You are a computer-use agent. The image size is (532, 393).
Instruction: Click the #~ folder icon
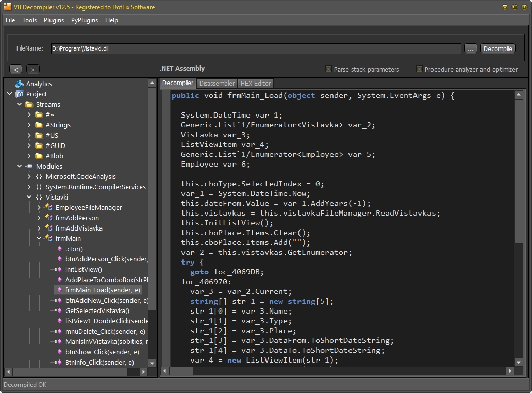(x=39, y=114)
